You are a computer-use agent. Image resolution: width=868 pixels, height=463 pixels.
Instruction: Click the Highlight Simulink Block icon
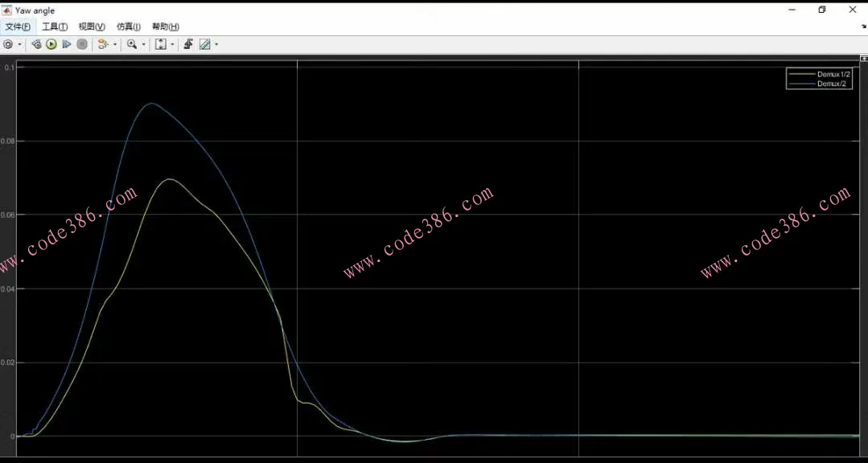point(102,44)
